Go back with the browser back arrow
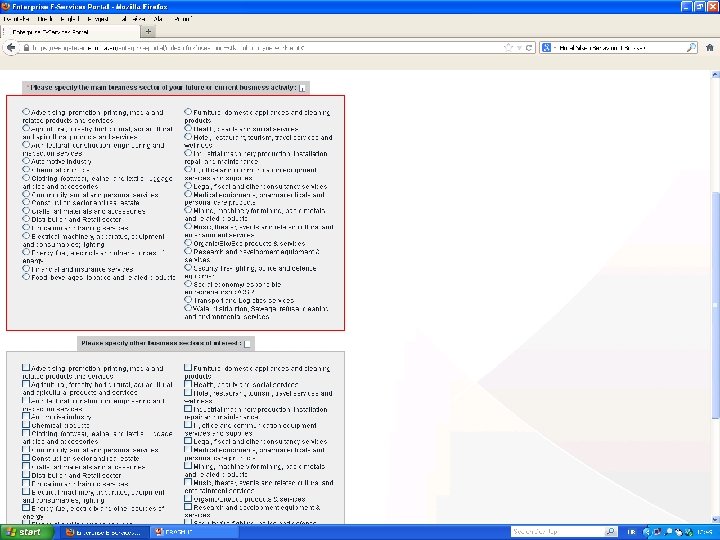720x540 pixels. 11,47
